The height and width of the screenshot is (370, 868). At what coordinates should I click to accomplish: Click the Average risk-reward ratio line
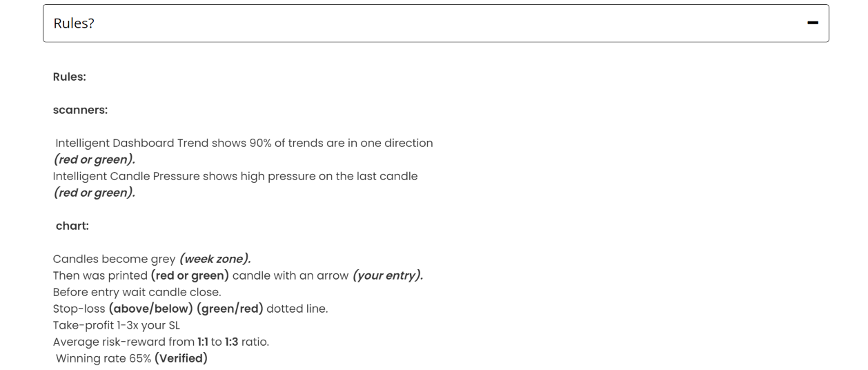tap(161, 342)
